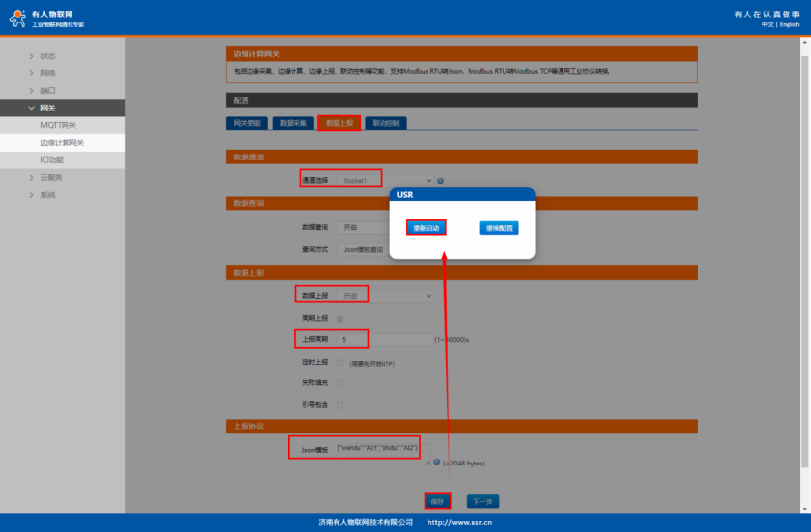Click the 有人物联网 logo icon

(18, 17)
